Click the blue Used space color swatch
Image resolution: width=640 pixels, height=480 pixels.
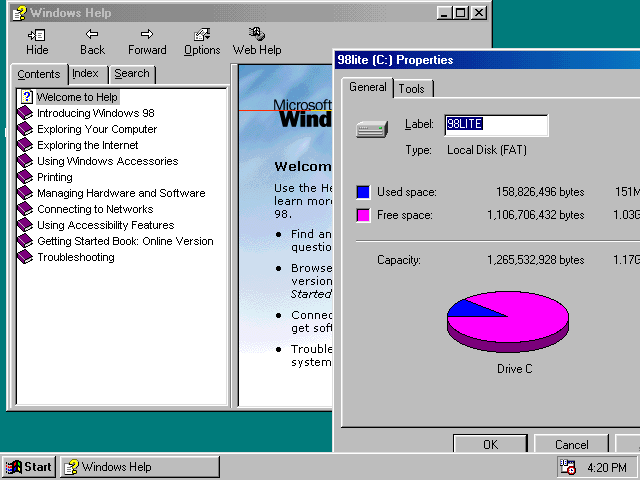coord(363,192)
